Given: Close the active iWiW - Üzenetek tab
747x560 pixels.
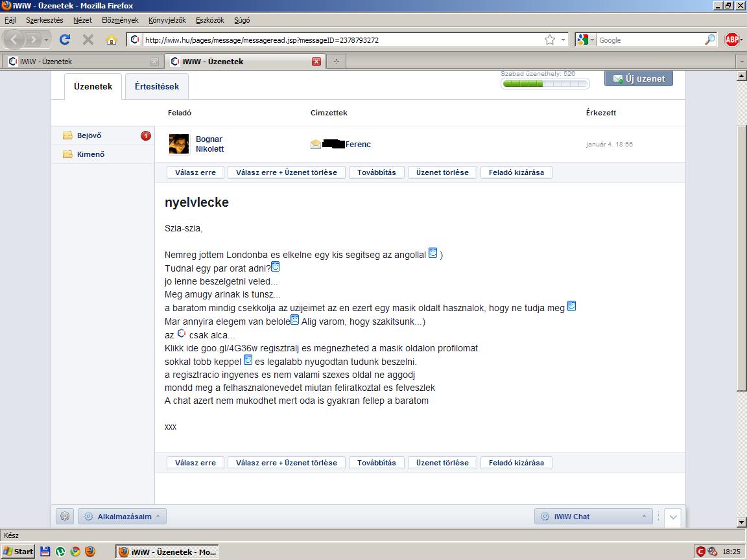Looking at the screenshot, I should click(316, 62).
